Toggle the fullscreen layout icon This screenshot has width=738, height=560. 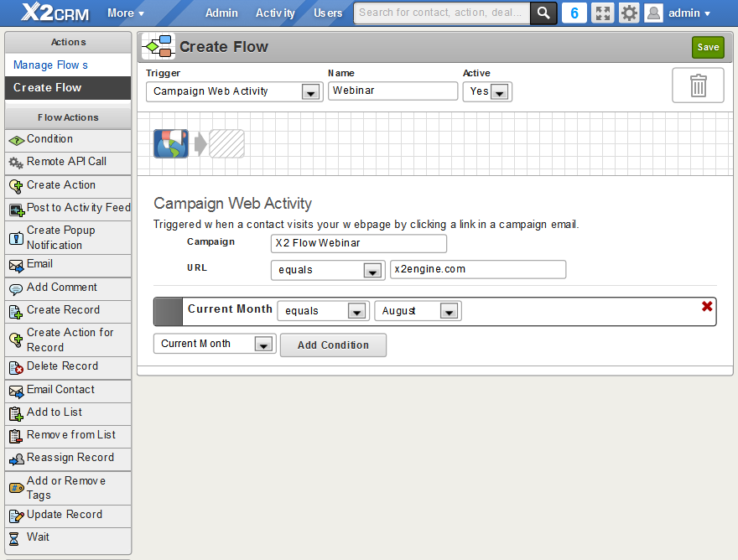(x=603, y=13)
